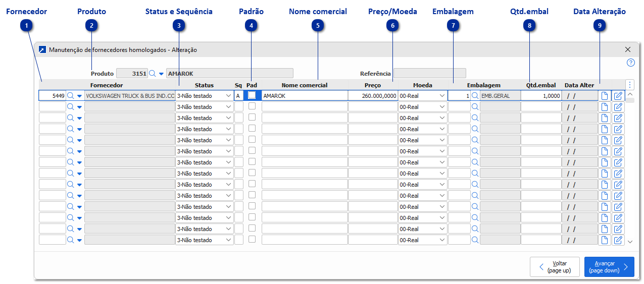The height and width of the screenshot is (284, 644).
Task: Click the three-dot column options icon
Action: 630,85
